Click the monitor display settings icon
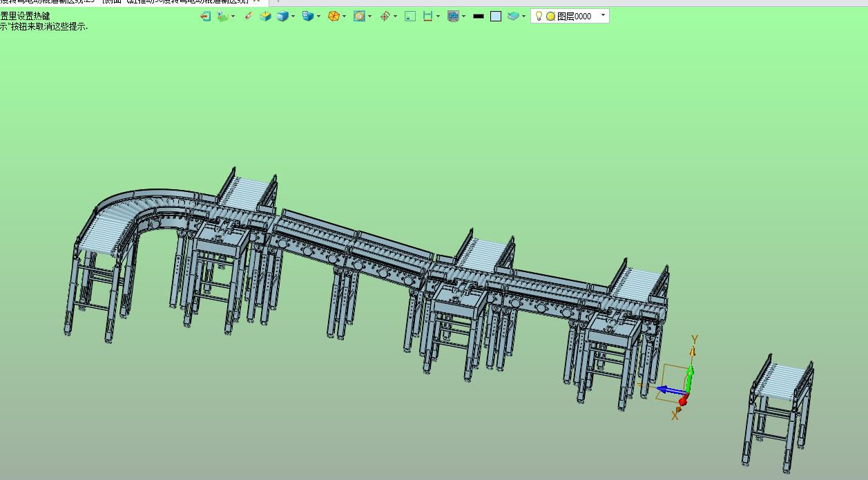Image resolution: width=868 pixels, height=480 pixels. (x=453, y=16)
